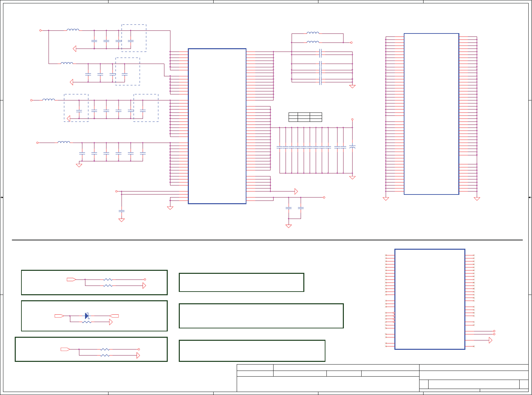
Task: Click the port symbol in the bottom framed circuit
Action: pyautogui.click(x=65, y=349)
